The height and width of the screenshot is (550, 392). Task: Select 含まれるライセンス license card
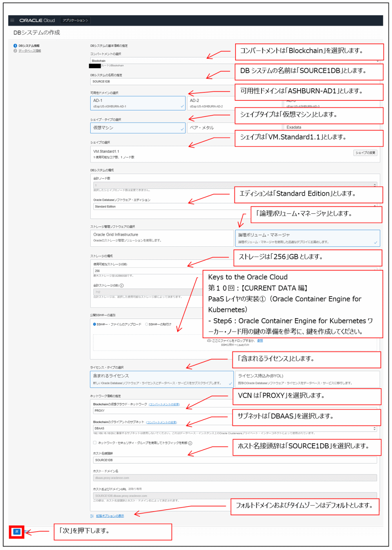[162, 379]
